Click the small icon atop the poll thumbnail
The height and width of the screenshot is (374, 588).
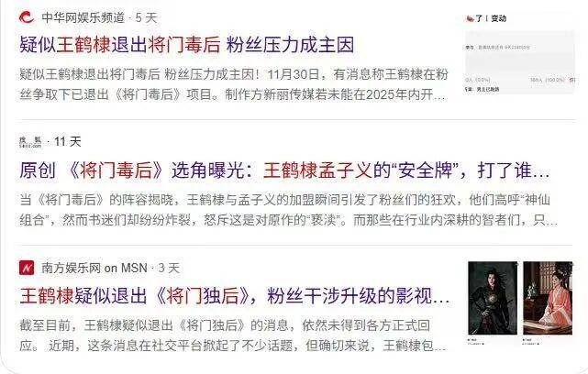coord(470,18)
